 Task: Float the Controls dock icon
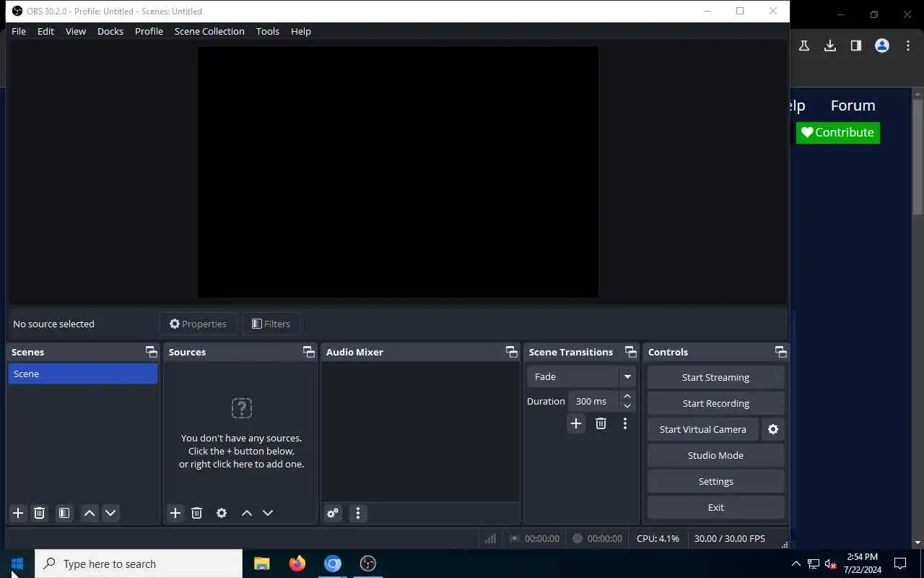pos(781,352)
